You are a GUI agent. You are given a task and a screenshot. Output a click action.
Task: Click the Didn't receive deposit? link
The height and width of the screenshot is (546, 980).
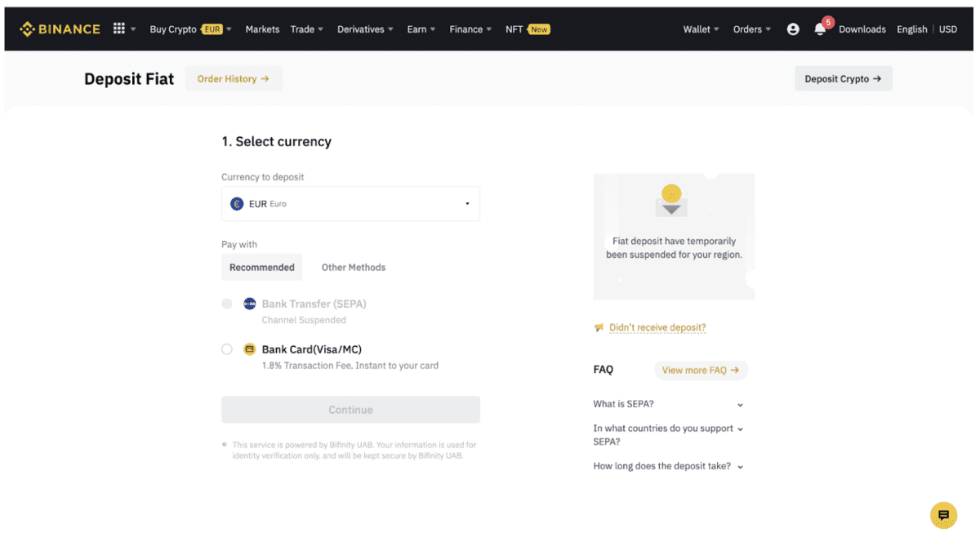657,327
